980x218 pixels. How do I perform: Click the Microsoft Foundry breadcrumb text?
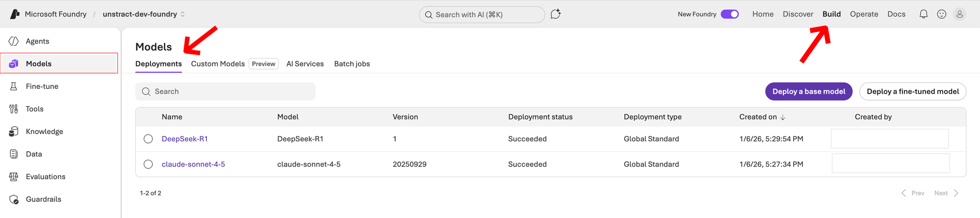[55, 14]
